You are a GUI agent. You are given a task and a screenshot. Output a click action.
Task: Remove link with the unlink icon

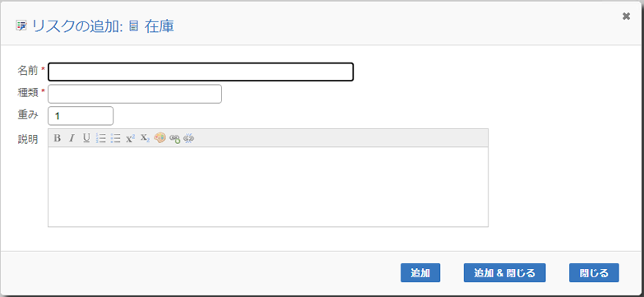click(189, 138)
